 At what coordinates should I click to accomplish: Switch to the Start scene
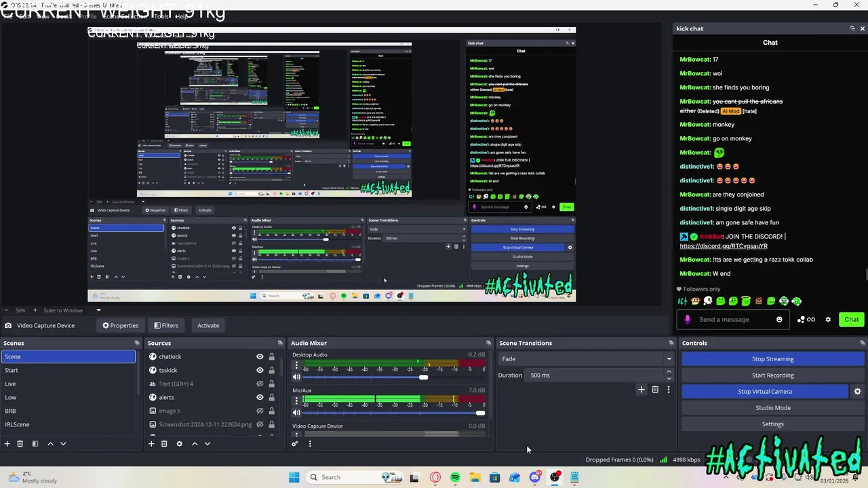[x=68, y=370]
